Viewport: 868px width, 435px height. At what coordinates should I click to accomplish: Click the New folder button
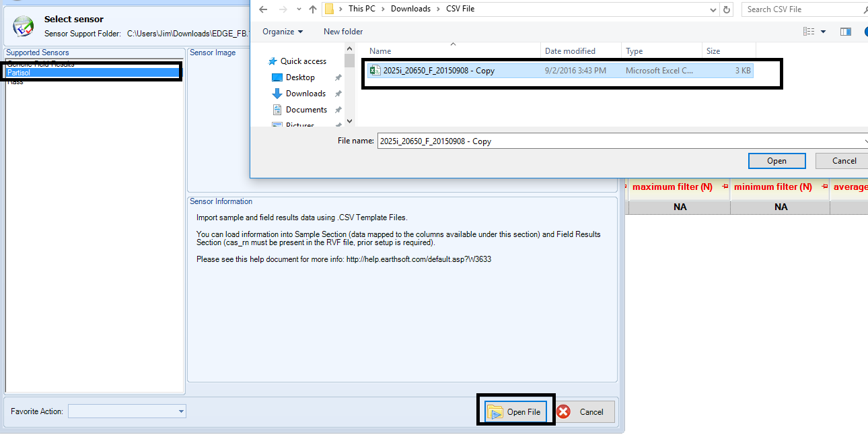coord(343,32)
